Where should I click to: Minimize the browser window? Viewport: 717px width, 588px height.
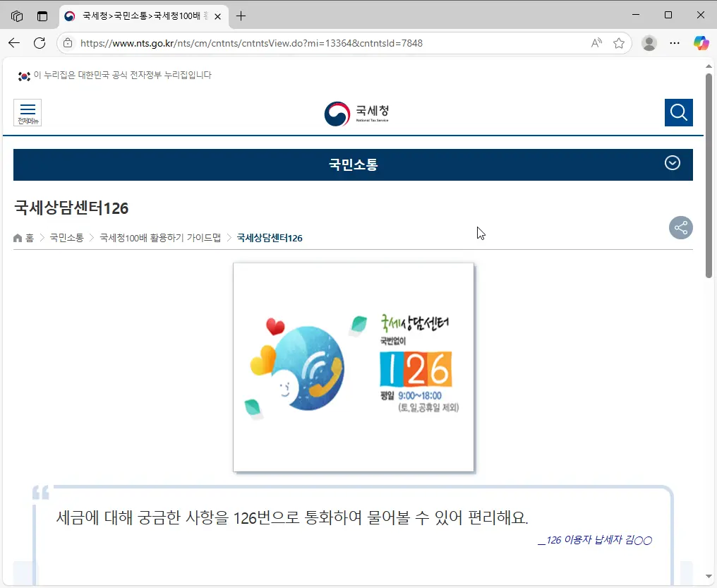click(636, 15)
